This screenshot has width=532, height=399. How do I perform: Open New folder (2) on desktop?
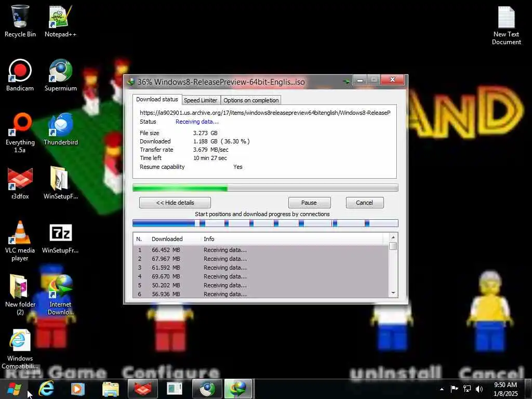[20, 295]
